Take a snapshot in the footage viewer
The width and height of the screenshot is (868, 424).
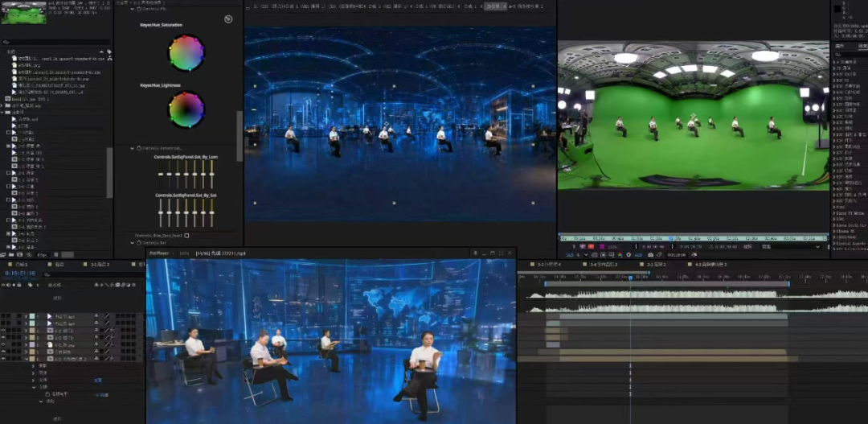click(x=650, y=255)
